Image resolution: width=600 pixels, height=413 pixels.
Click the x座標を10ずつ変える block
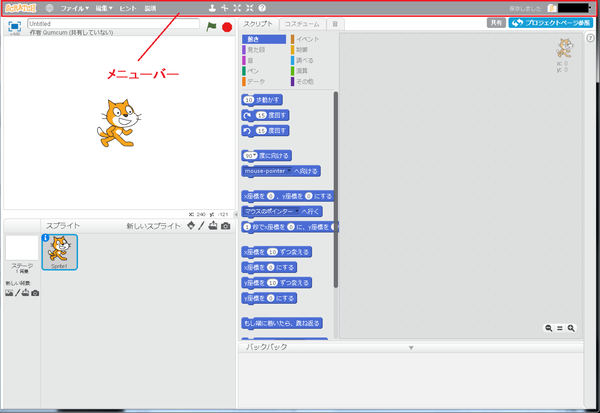click(x=277, y=252)
